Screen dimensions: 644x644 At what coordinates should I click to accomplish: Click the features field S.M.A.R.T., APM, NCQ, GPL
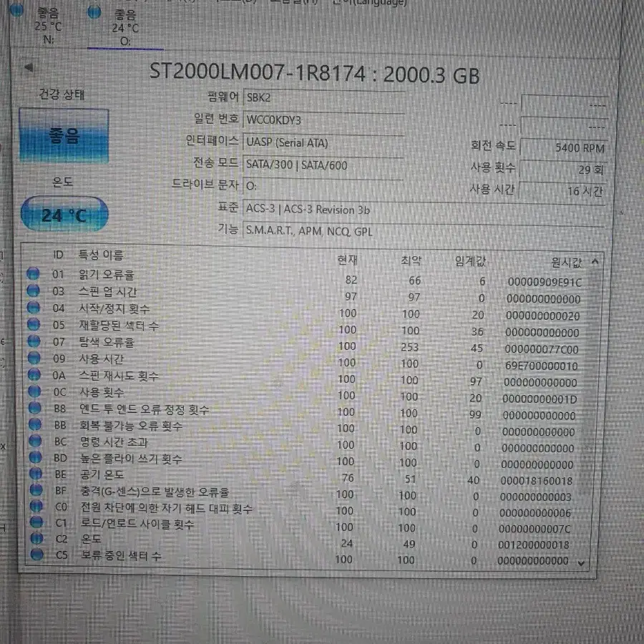(423, 232)
